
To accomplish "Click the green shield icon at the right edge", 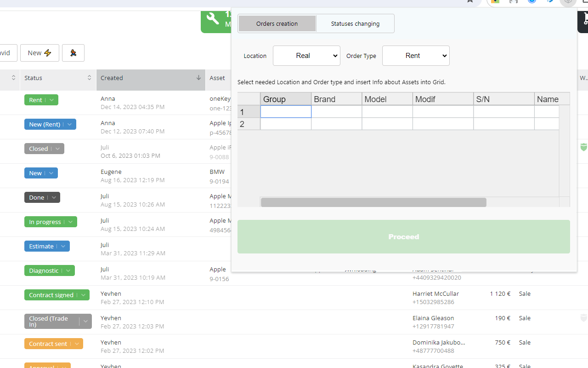I will [x=583, y=148].
